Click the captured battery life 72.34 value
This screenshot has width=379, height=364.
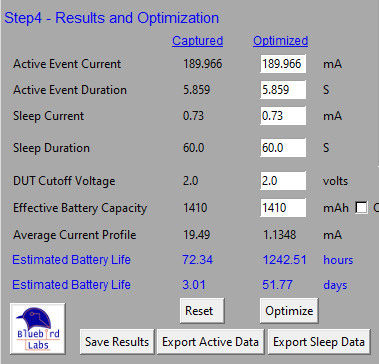[198, 260]
